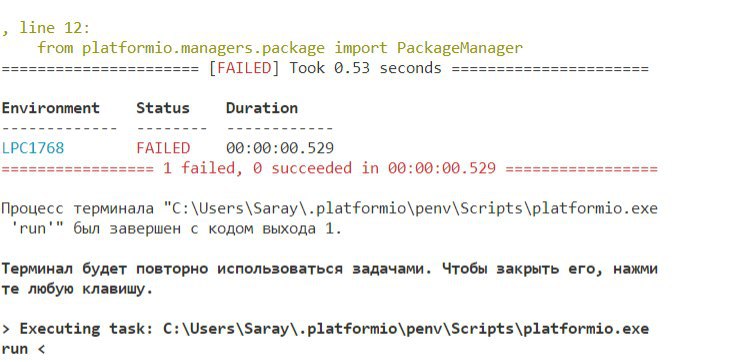Click the platformio.managers.package module name
Viewport: 740px width, 362px height.
[x=203, y=48]
